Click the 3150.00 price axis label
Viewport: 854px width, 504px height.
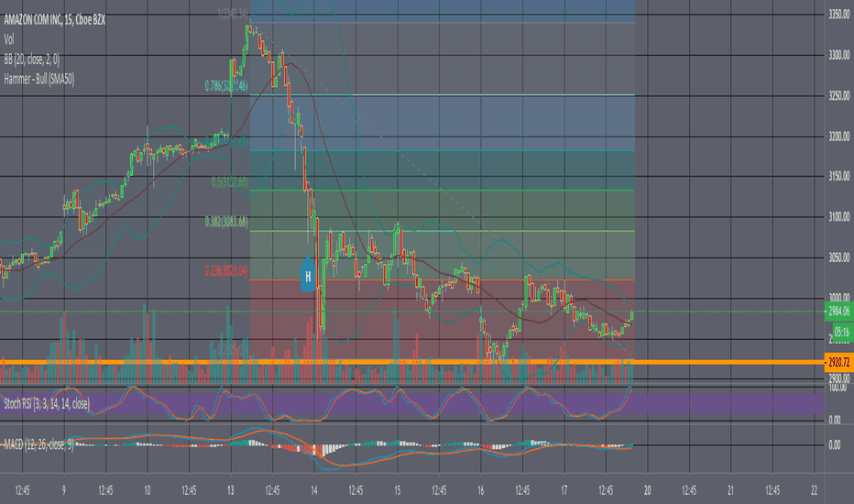pyautogui.click(x=839, y=176)
